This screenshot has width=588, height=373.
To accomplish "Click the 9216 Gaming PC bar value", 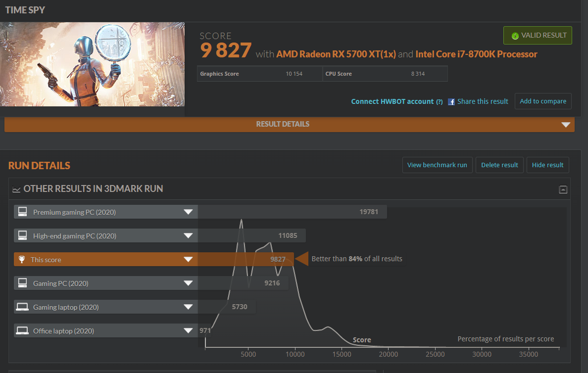I will pos(272,283).
